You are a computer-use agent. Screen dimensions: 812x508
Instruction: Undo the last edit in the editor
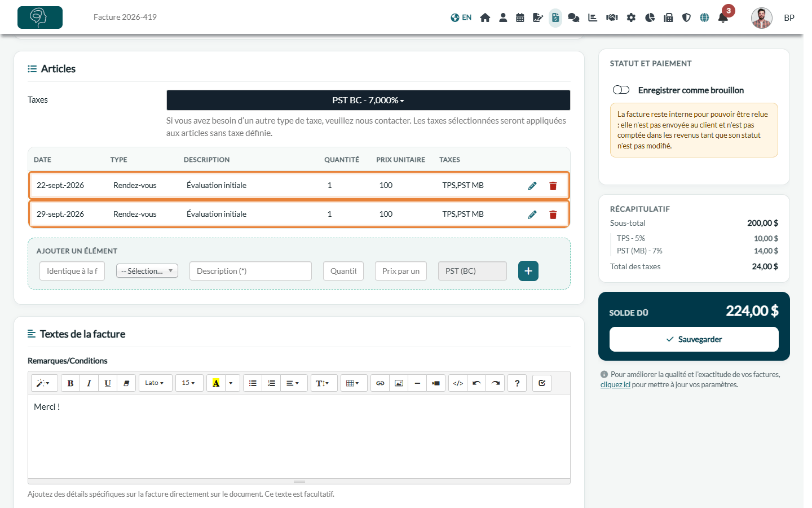(x=476, y=383)
